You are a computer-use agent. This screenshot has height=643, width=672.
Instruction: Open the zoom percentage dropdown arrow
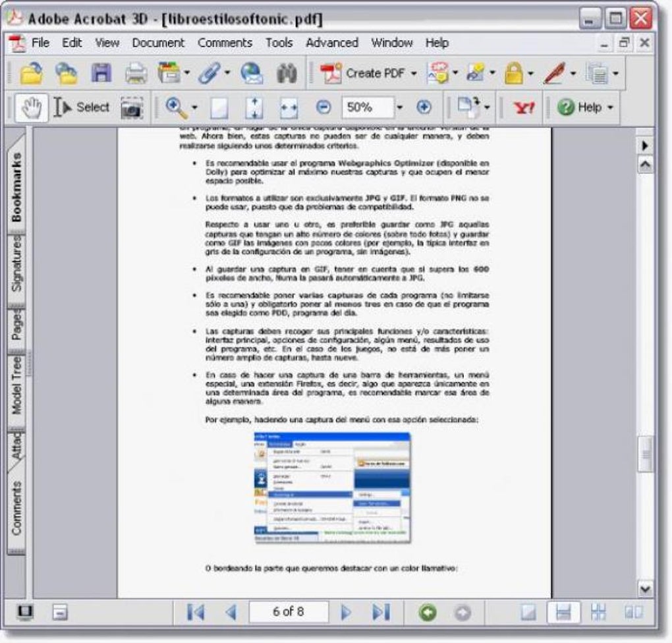pyautogui.click(x=399, y=107)
